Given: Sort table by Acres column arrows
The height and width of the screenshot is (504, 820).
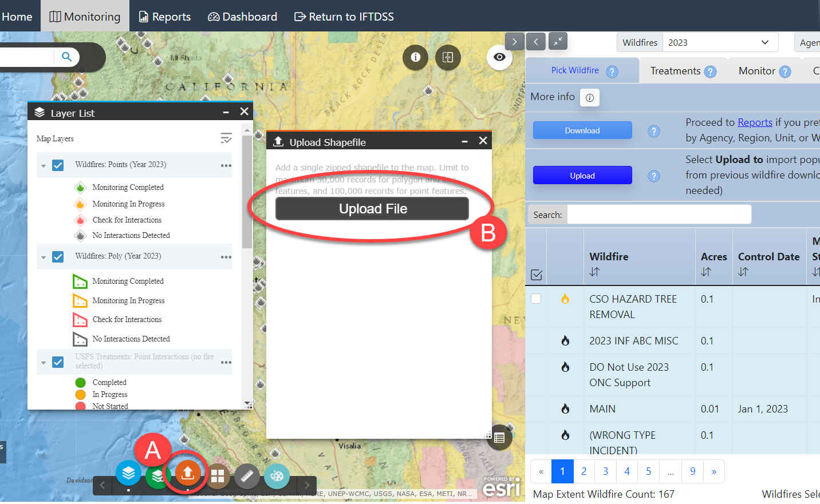Looking at the screenshot, I should (x=706, y=272).
